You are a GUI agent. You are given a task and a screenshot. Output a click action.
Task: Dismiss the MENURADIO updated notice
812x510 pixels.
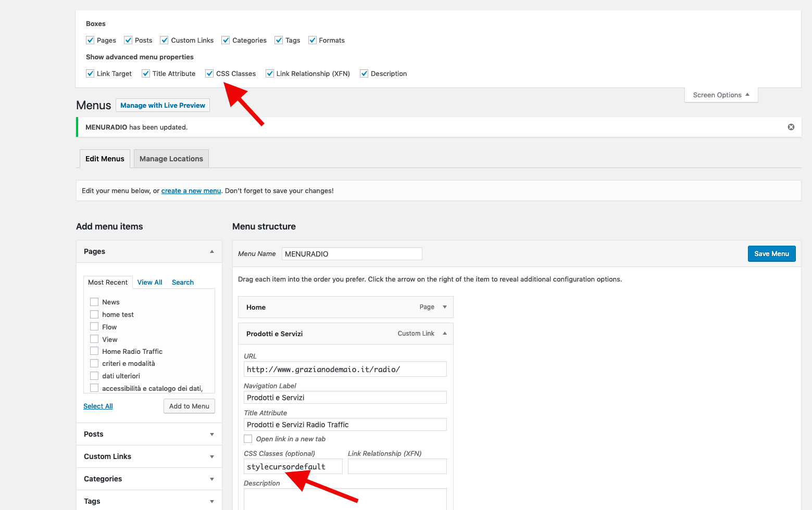791,127
